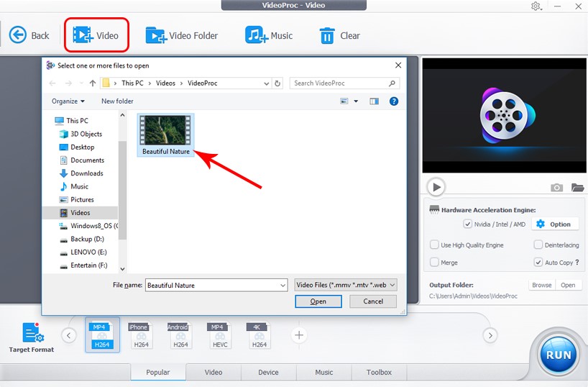Open hardware acceleration Option button
Screen dimensions: 588x387
(x=554, y=224)
